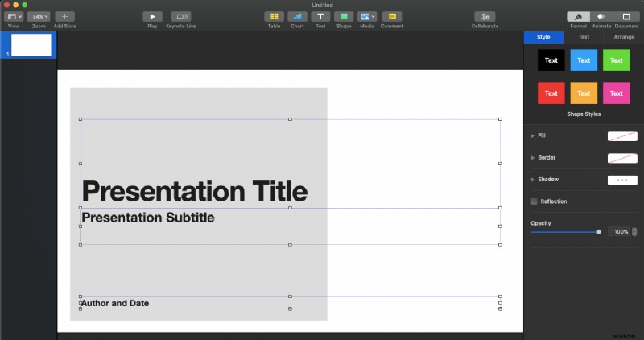Image resolution: width=644 pixels, height=340 pixels.
Task: Apply the red Text shape style
Action: click(x=551, y=93)
